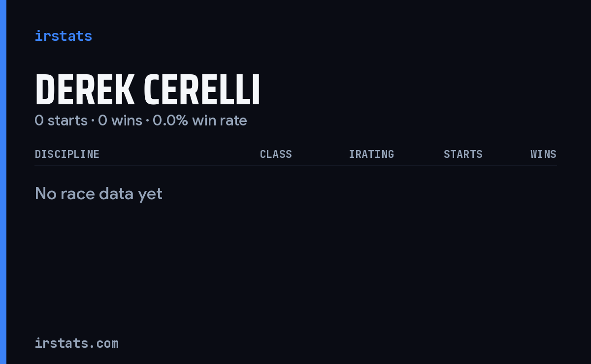Click the word CERELLI in the heading
Viewport: 591px width, 364px height.
point(202,91)
